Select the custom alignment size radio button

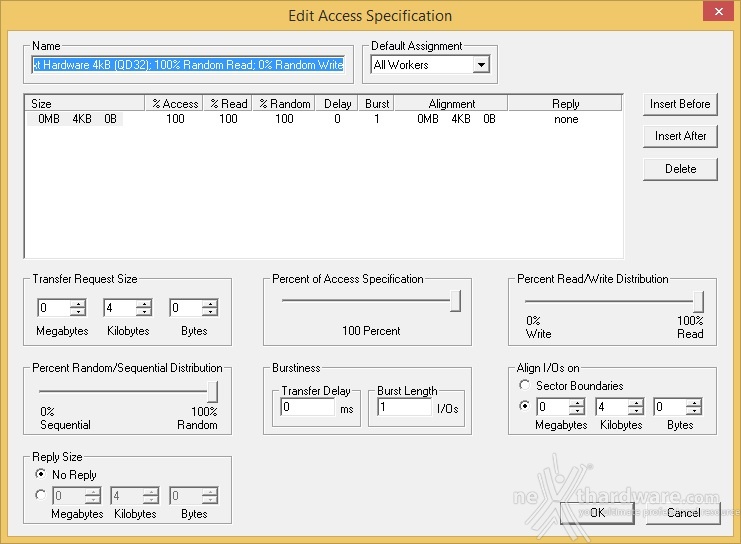[524, 406]
